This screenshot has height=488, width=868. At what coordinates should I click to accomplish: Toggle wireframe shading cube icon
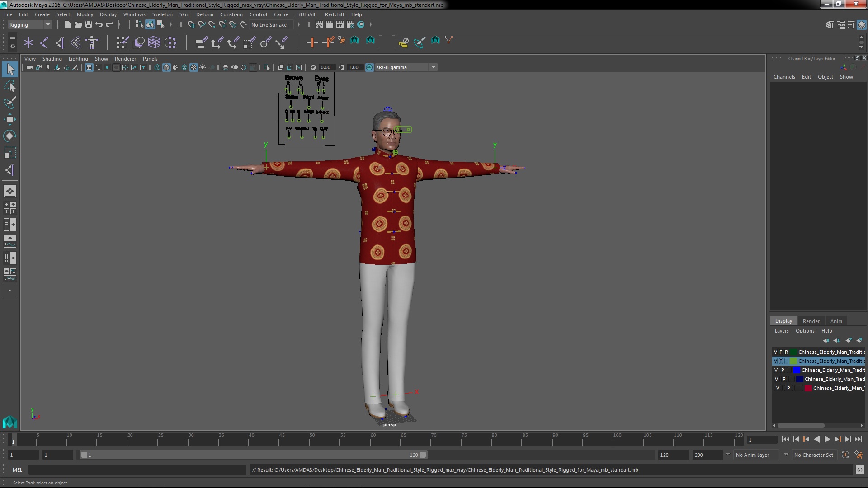pyautogui.click(x=157, y=67)
